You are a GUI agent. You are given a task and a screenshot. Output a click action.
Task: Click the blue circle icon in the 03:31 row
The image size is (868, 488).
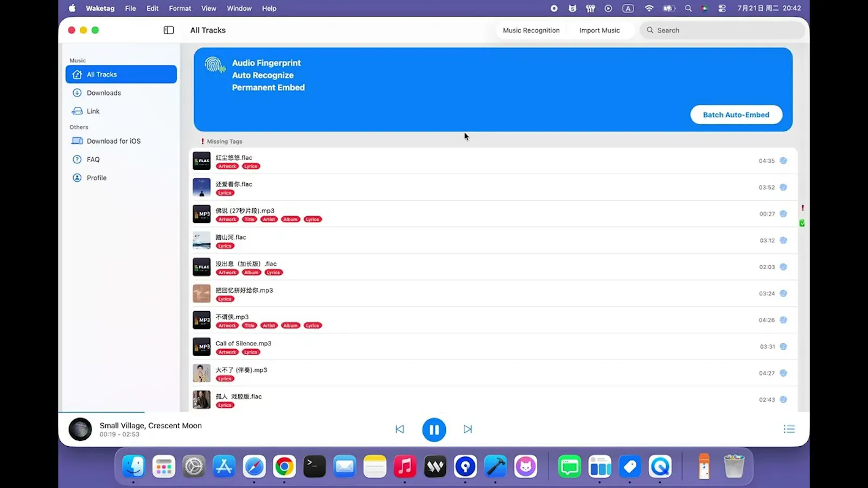pos(783,346)
